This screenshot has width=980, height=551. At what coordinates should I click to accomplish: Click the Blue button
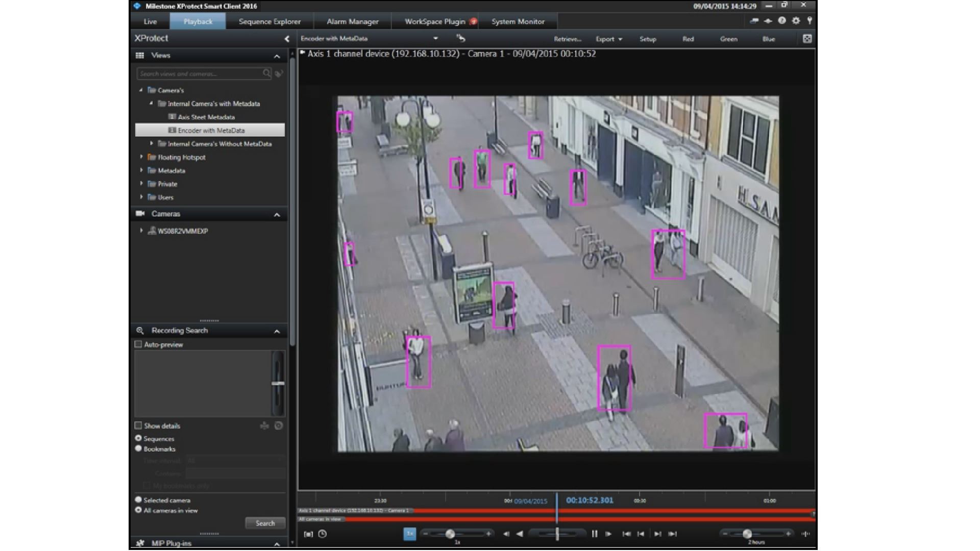(769, 39)
